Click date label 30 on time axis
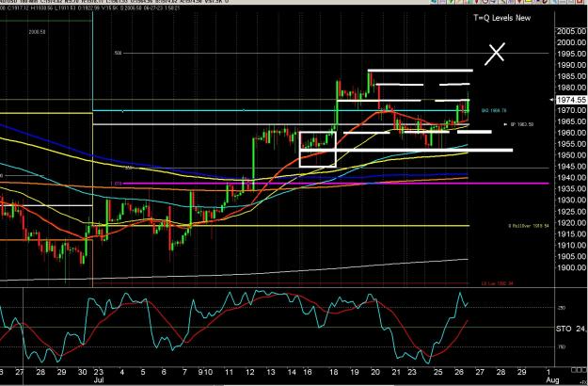 82,372
